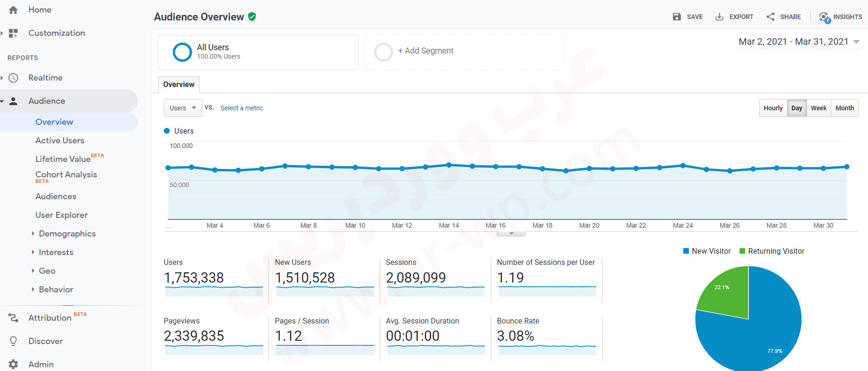Click the Discover lightbulb icon
Viewport: 868px width, 371px height.
click(13, 341)
